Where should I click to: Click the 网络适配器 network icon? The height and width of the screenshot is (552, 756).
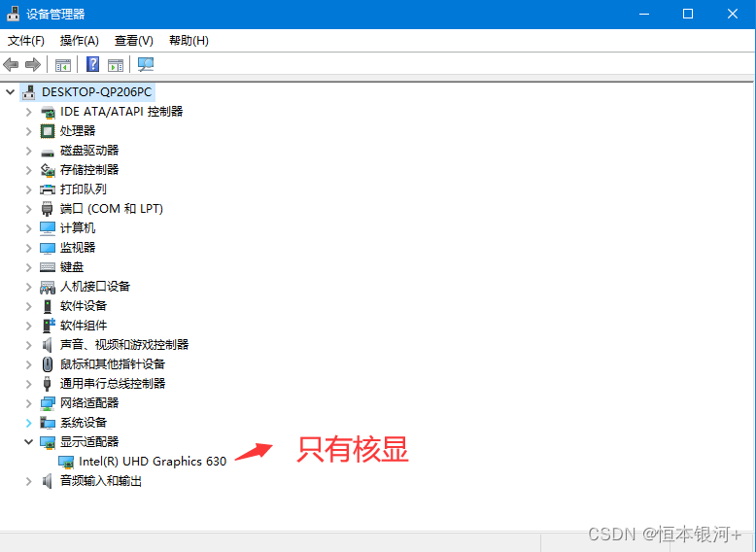[x=48, y=403]
